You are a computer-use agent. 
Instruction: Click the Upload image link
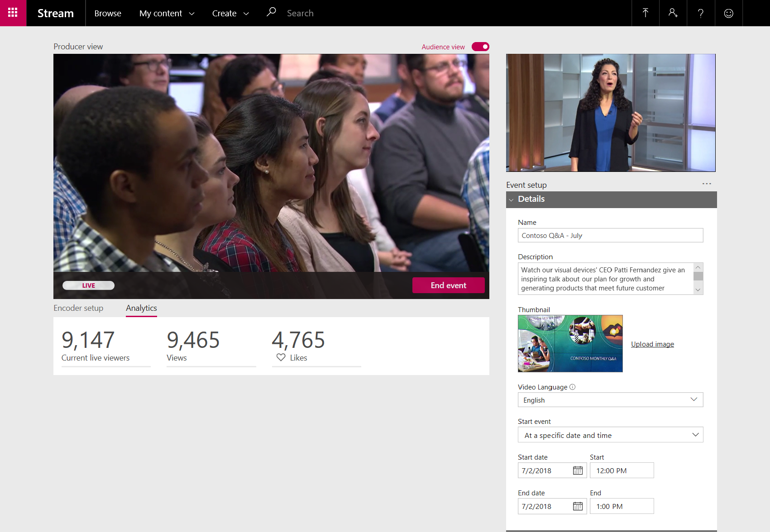pos(652,344)
